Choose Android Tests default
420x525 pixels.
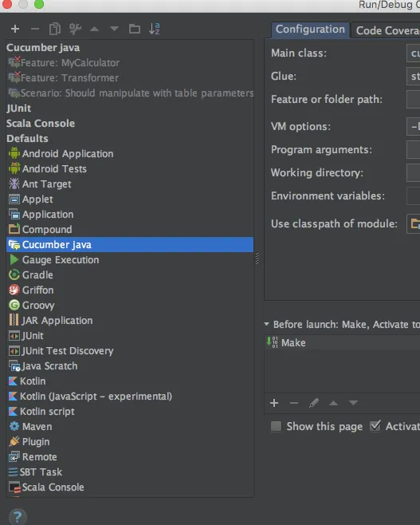(x=130, y=169)
